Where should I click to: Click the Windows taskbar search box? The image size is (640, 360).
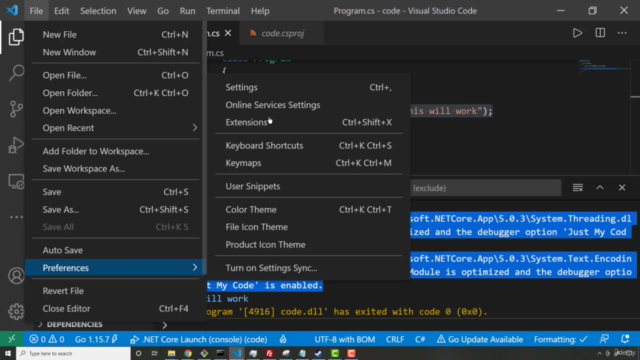pyautogui.click(x=73, y=353)
